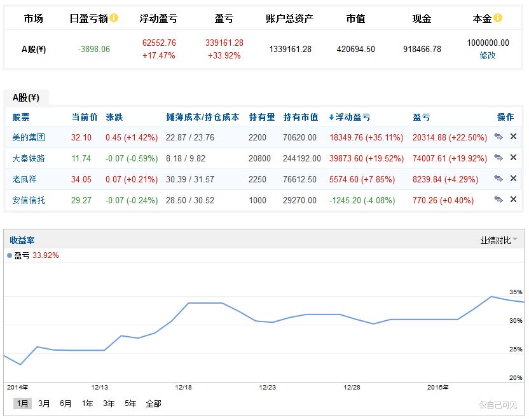Click 美的集团 change 0.45 (+1.42%)

click(x=132, y=137)
